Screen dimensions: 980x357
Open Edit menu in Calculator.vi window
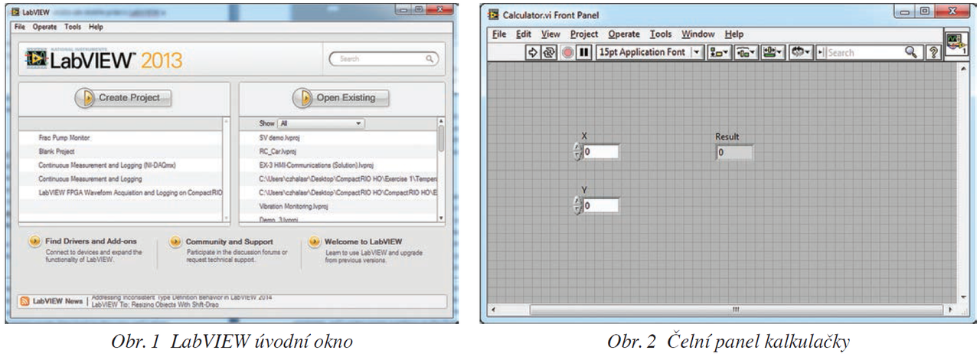coord(524,34)
